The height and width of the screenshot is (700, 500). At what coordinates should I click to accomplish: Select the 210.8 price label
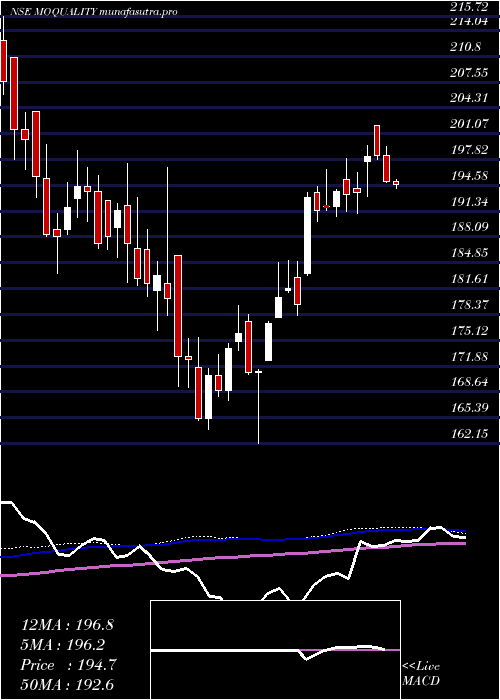[x=464, y=46]
